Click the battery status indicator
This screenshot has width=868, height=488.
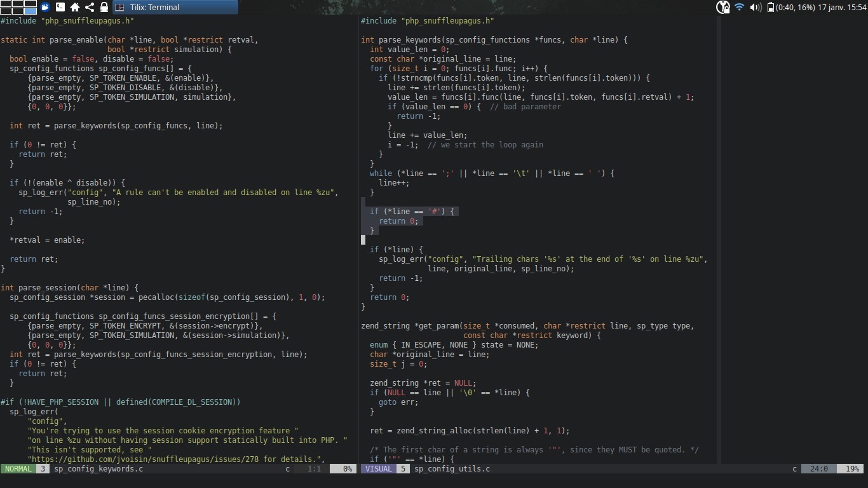[790, 7]
